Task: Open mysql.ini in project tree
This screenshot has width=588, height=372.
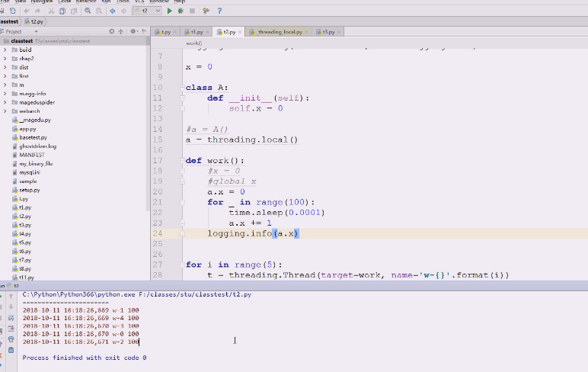Action: click(29, 172)
